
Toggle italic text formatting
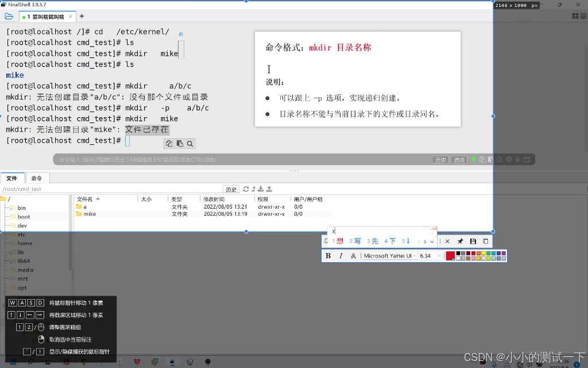click(341, 255)
